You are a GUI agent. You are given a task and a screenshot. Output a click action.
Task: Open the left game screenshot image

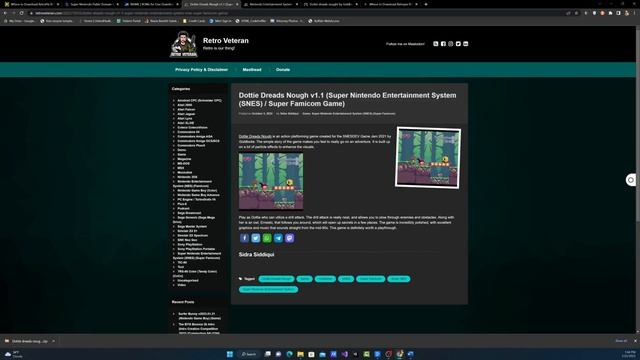point(271,181)
